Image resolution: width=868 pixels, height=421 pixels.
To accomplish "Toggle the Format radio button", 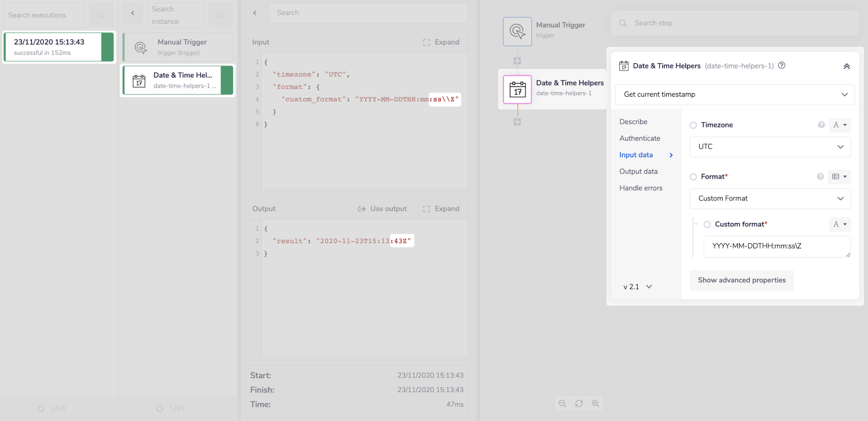I will click(x=693, y=177).
